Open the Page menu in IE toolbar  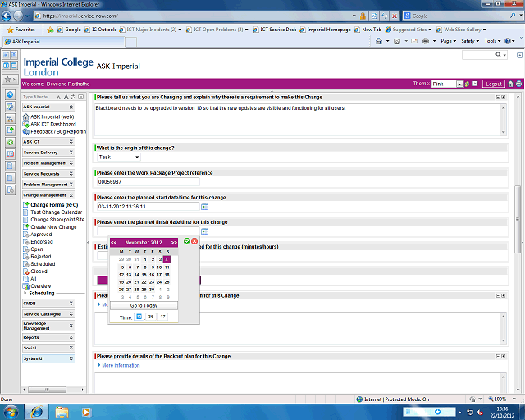tap(448, 40)
